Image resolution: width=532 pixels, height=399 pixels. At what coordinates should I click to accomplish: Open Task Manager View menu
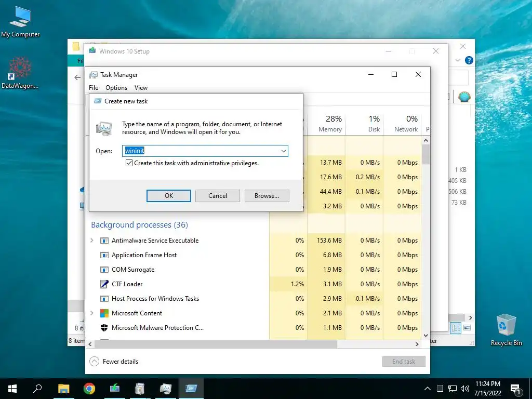tap(141, 88)
